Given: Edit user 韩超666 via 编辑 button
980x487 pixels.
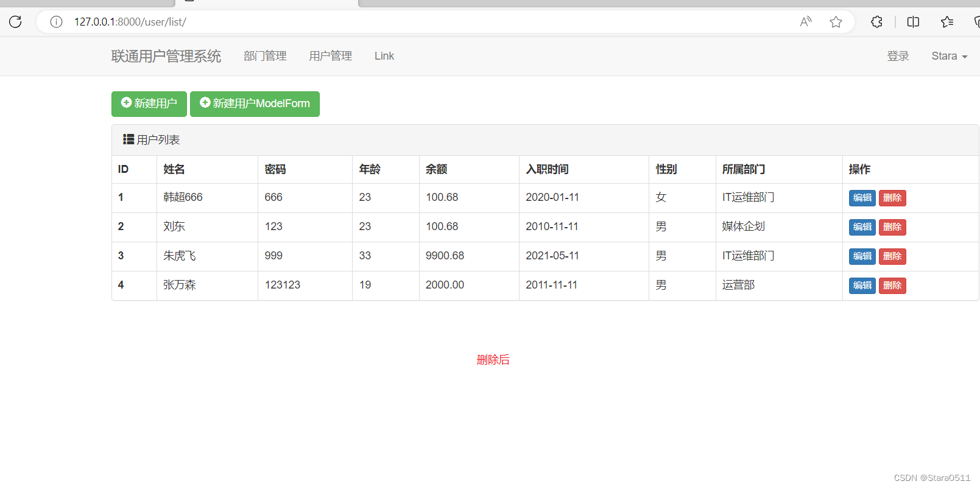Looking at the screenshot, I should point(862,198).
